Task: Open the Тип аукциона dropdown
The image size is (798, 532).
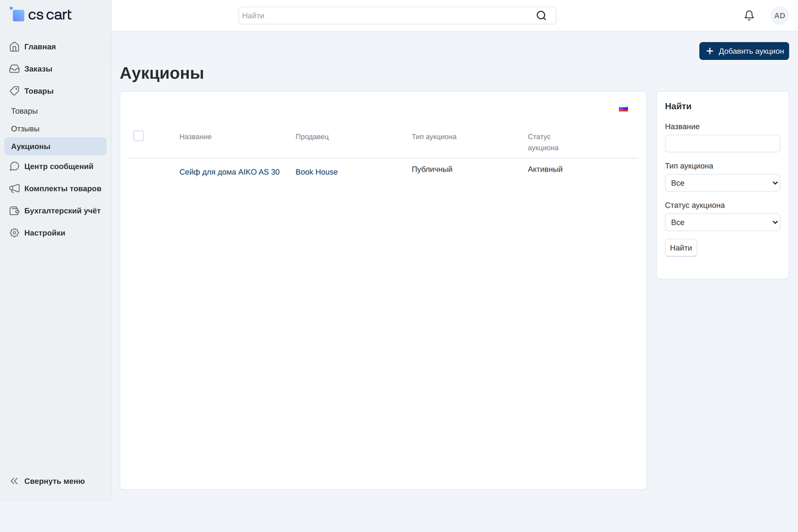Action: click(722, 183)
